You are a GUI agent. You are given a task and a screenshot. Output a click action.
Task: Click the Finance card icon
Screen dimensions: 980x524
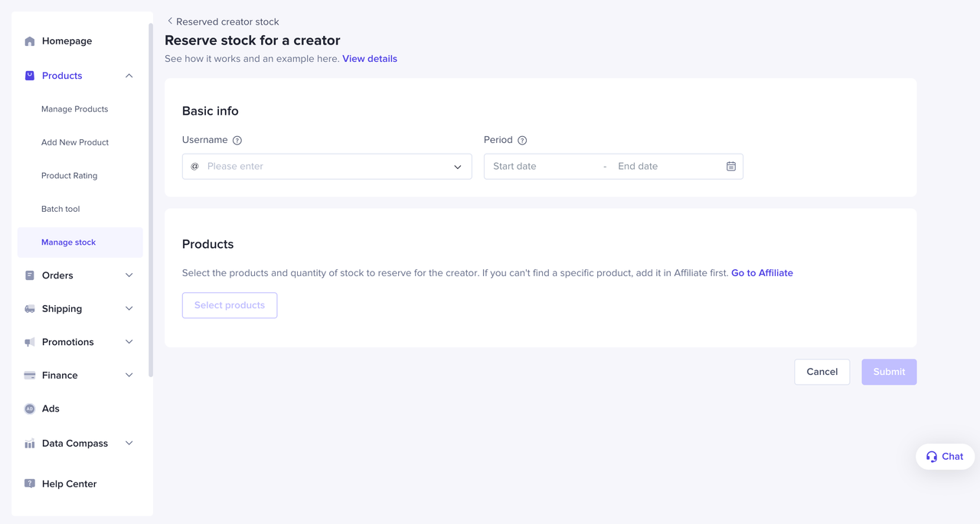click(x=30, y=376)
